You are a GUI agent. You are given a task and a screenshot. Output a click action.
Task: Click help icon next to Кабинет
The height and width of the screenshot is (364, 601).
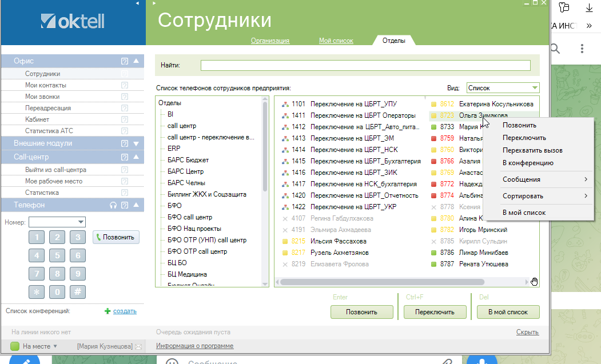[x=125, y=119]
